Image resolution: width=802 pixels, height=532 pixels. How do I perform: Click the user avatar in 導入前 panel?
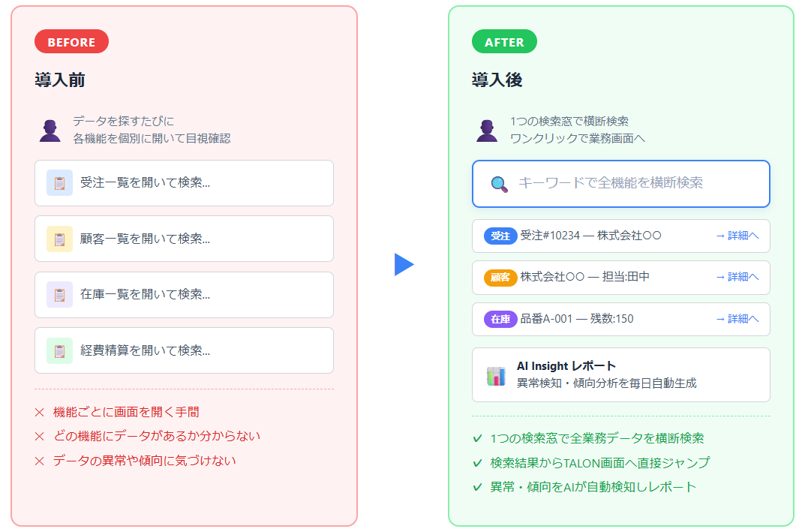coord(50,131)
